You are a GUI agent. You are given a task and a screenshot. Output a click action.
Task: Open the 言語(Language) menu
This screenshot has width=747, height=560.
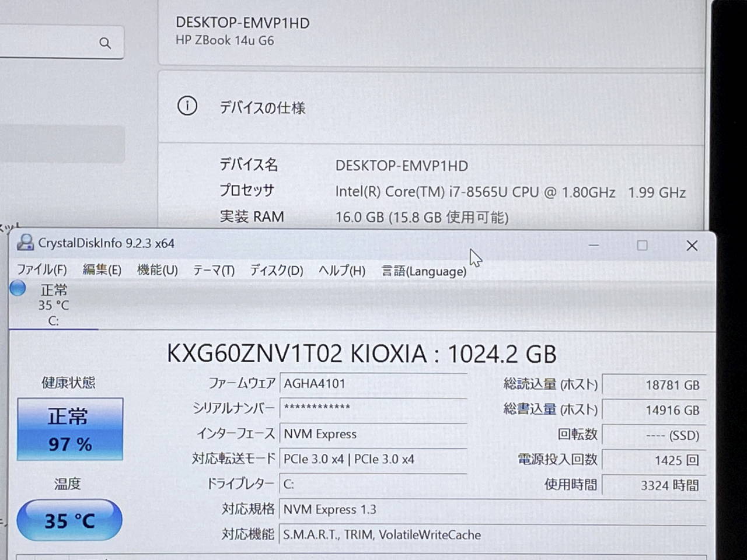point(424,271)
